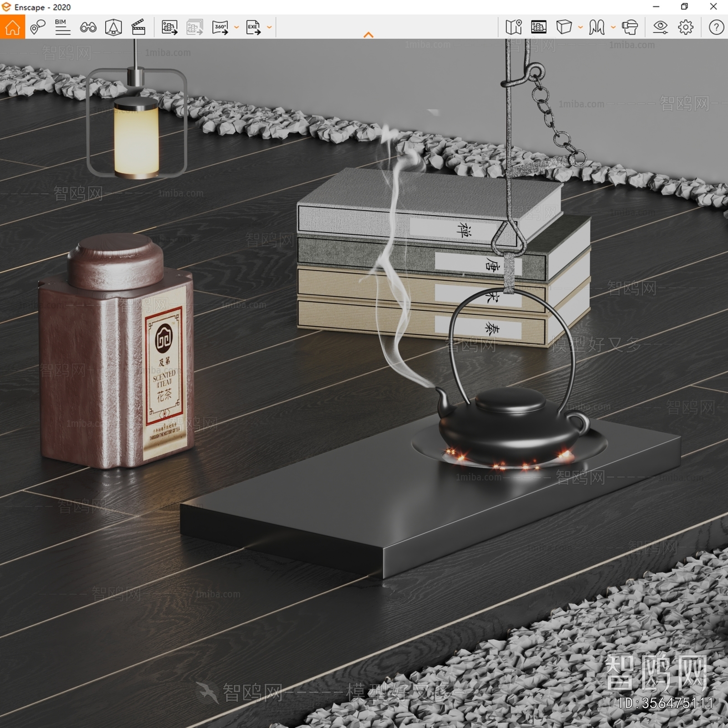Click the 360 panorama export icon
The width and height of the screenshot is (728, 728).
pyautogui.click(x=221, y=27)
